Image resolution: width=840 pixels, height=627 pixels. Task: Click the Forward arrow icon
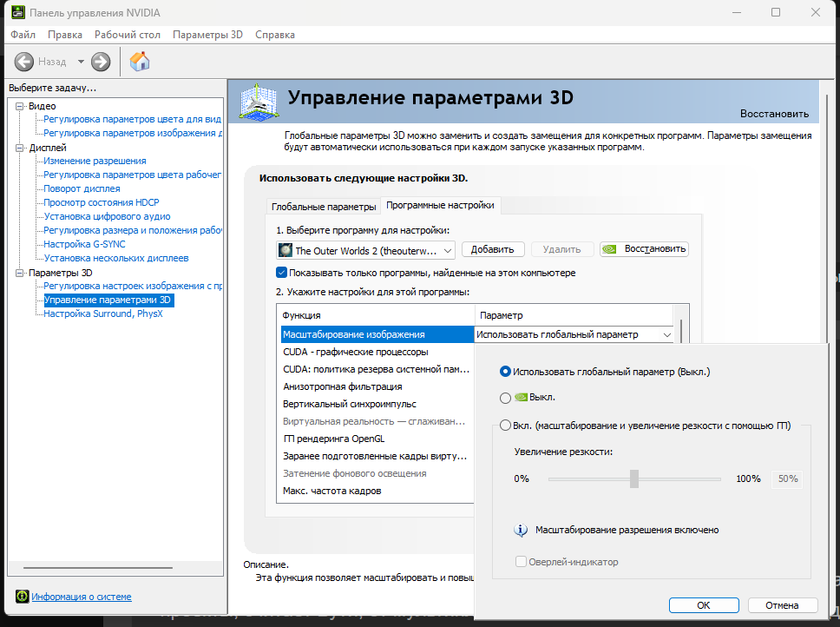(101, 62)
